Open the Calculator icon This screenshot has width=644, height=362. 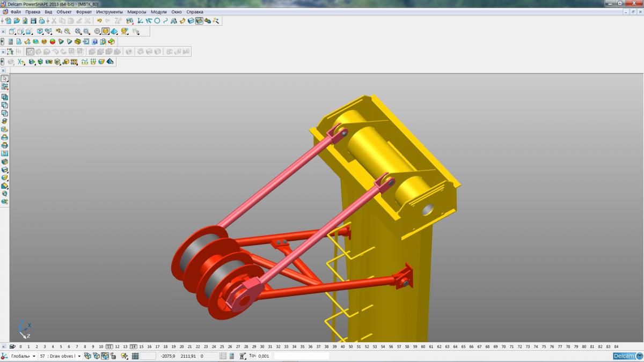point(10,41)
